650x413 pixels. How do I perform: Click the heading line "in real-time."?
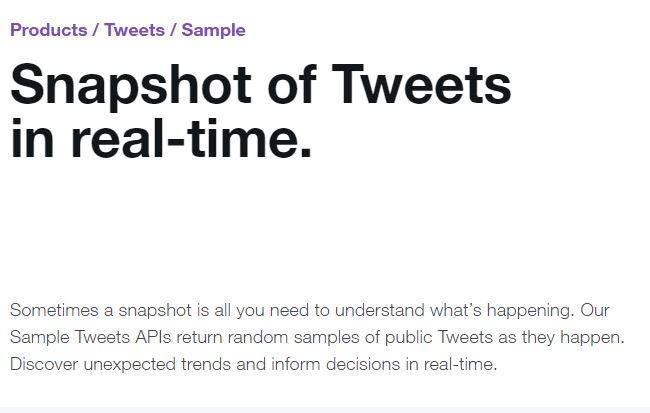click(x=161, y=138)
